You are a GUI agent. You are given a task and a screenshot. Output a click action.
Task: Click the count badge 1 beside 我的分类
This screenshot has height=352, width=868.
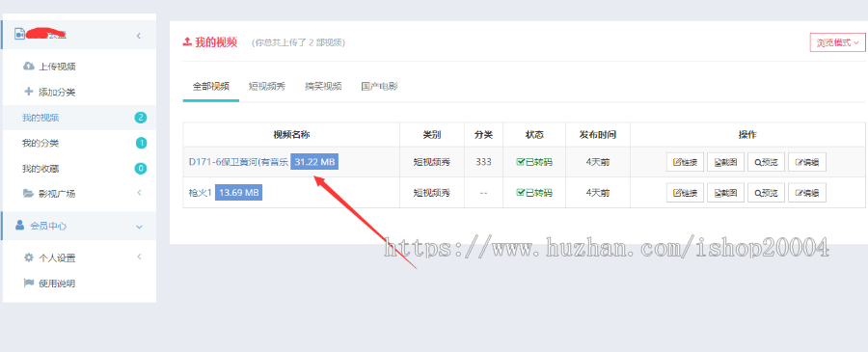pyautogui.click(x=141, y=144)
